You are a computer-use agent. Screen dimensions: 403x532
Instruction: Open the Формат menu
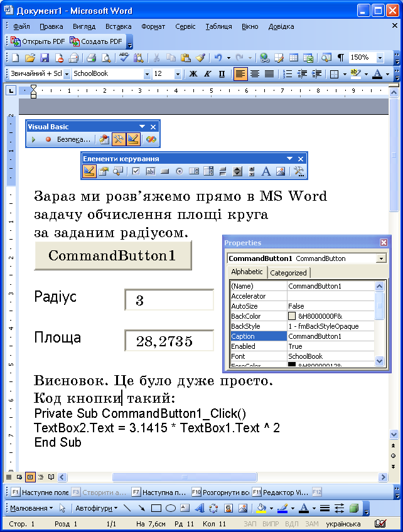pos(153,26)
